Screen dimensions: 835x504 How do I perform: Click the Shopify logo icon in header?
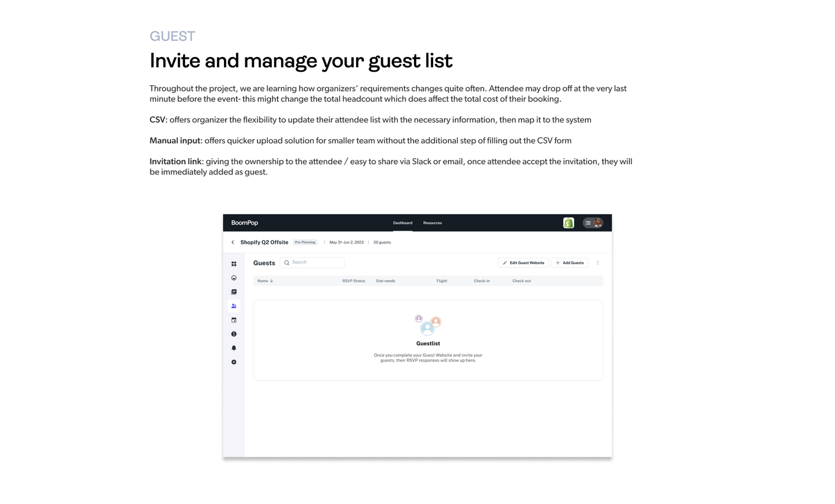click(568, 223)
